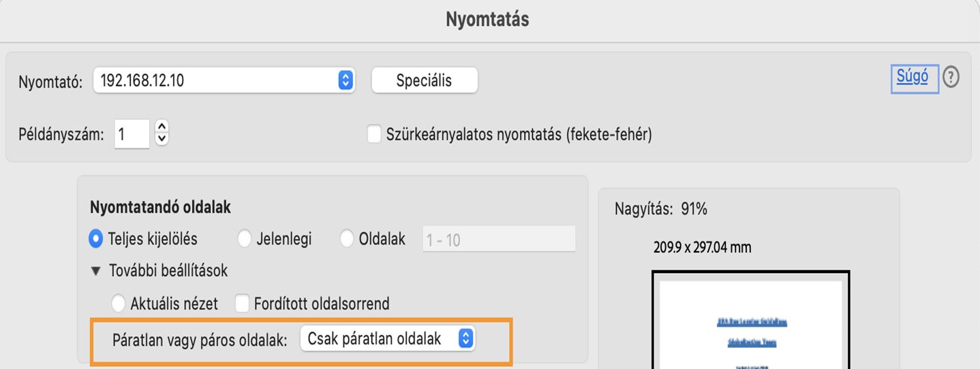980x369 pixels.
Task: Click the Példányszám copies field
Action: [x=131, y=134]
